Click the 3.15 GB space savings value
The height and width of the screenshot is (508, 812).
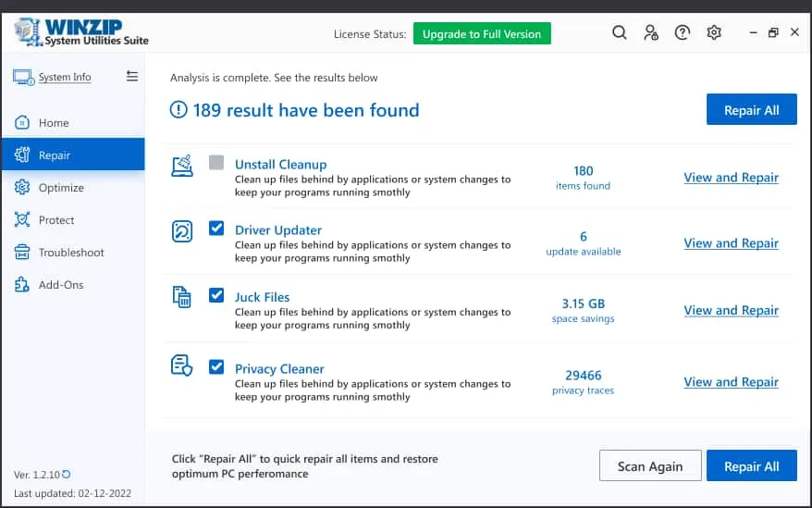coord(584,310)
